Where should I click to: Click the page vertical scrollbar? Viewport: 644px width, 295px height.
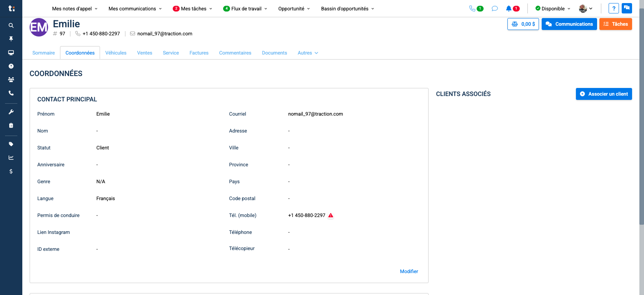(641, 115)
